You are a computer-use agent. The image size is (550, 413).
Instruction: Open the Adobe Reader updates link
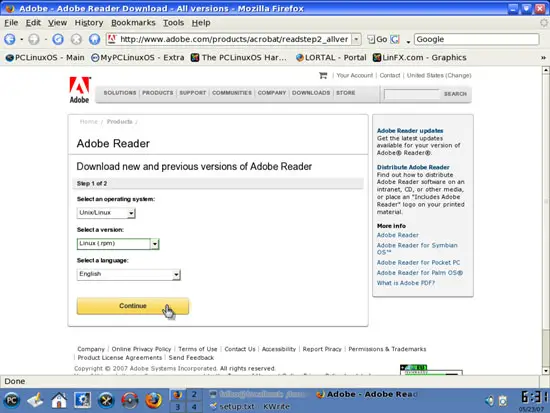pos(410,131)
